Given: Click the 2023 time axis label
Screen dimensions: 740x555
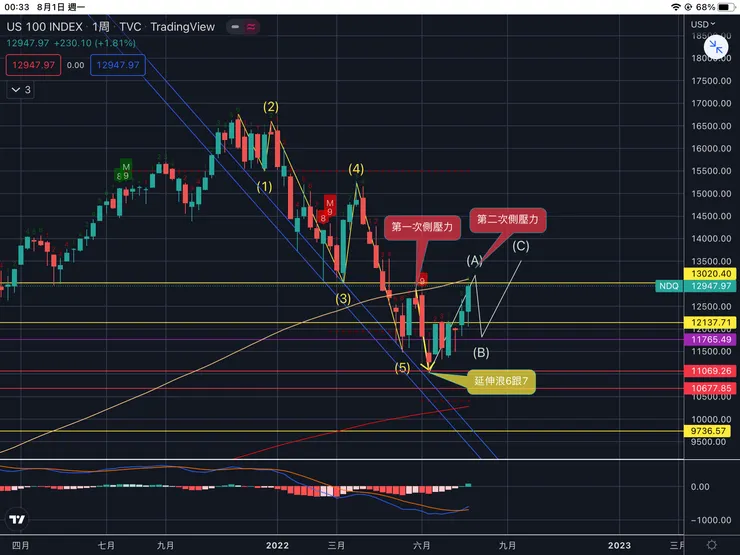Looking at the screenshot, I should 619,546.
